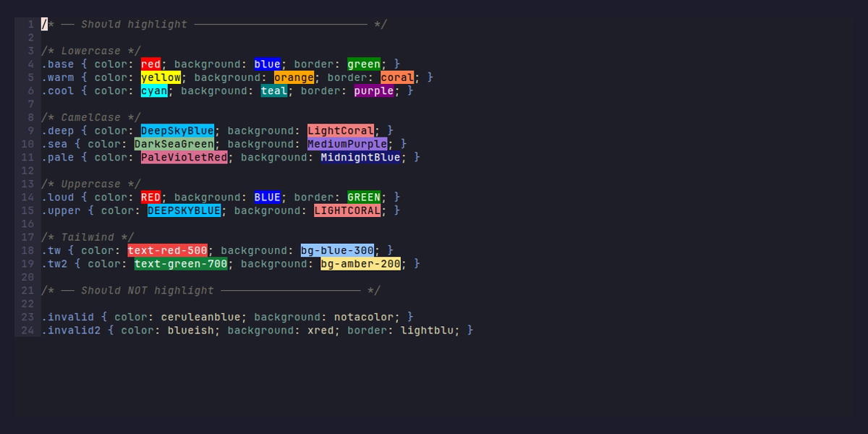Click the .sea selector

[54, 144]
